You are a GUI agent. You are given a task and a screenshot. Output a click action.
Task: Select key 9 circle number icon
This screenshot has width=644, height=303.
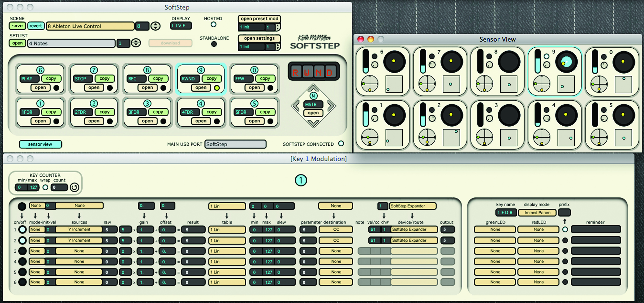coord(201,70)
